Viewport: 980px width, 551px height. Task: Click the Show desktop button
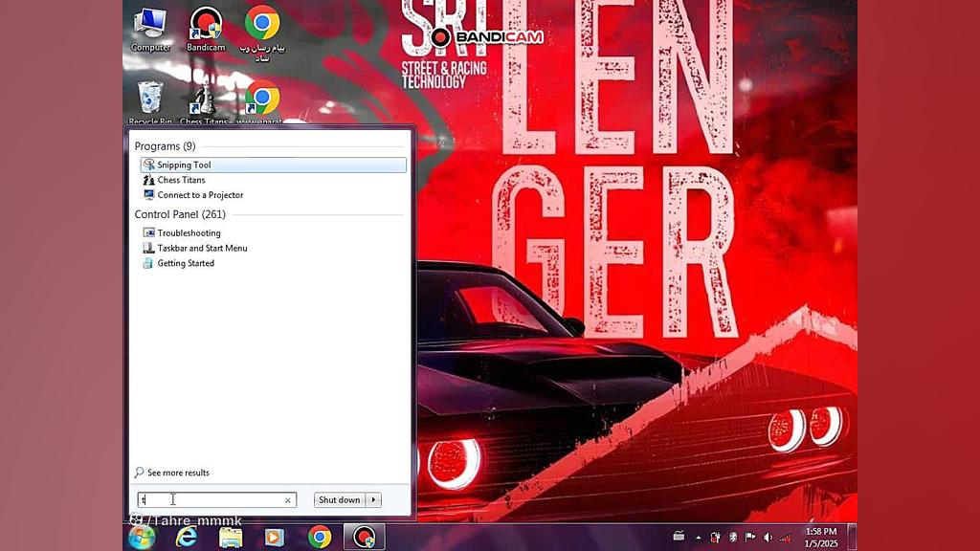click(852, 538)
